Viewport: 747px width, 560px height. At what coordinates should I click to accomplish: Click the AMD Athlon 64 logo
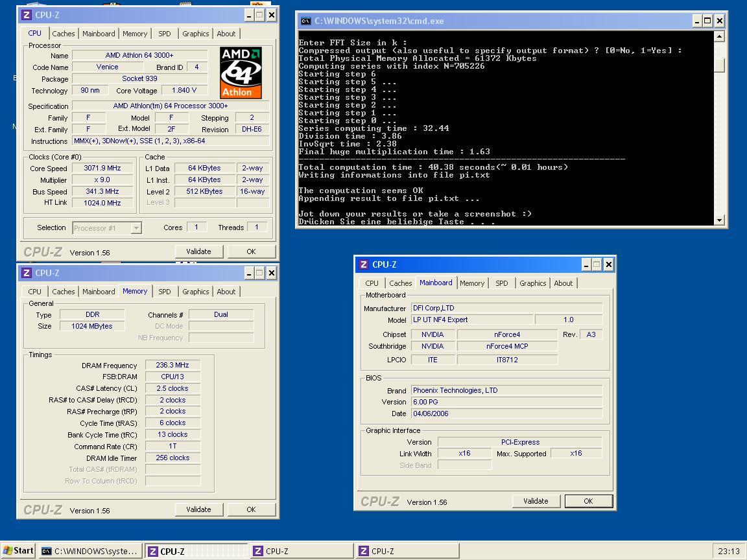click(241, 73)
